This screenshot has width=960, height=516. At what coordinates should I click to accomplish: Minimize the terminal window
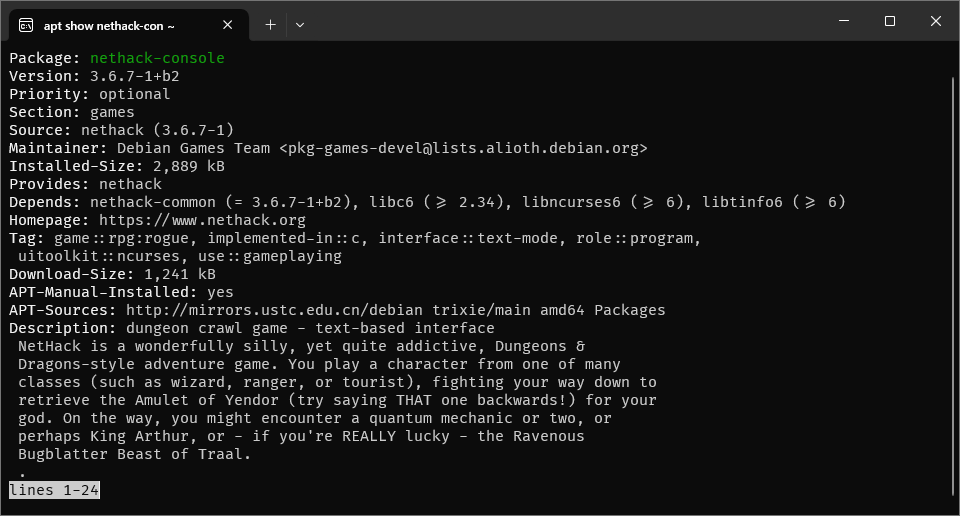click(843, 21)
